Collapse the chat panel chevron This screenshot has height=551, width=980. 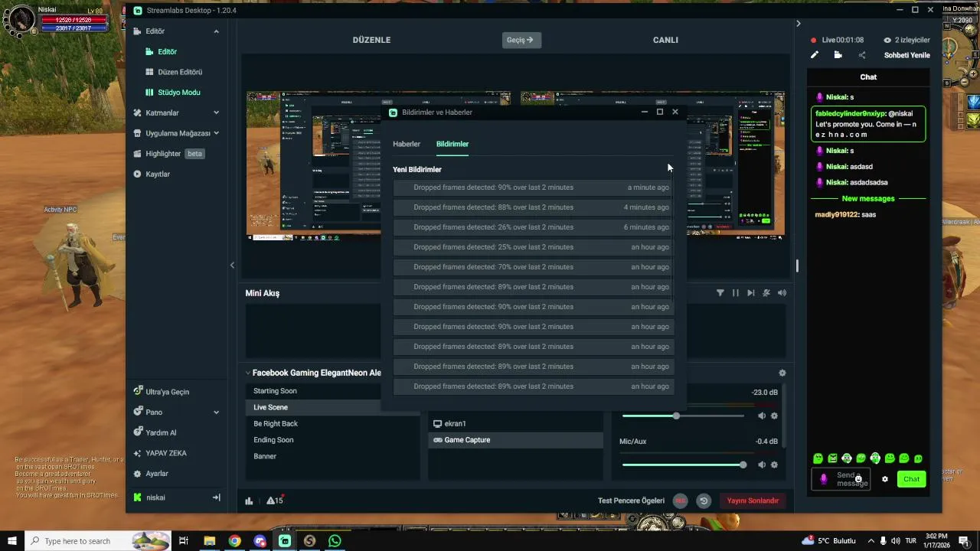(798, 24)
